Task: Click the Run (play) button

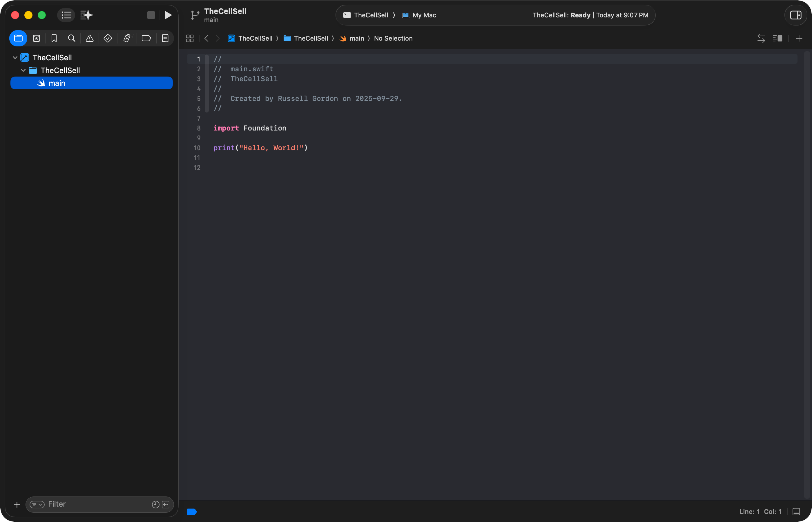Action: tap(168, 15)
